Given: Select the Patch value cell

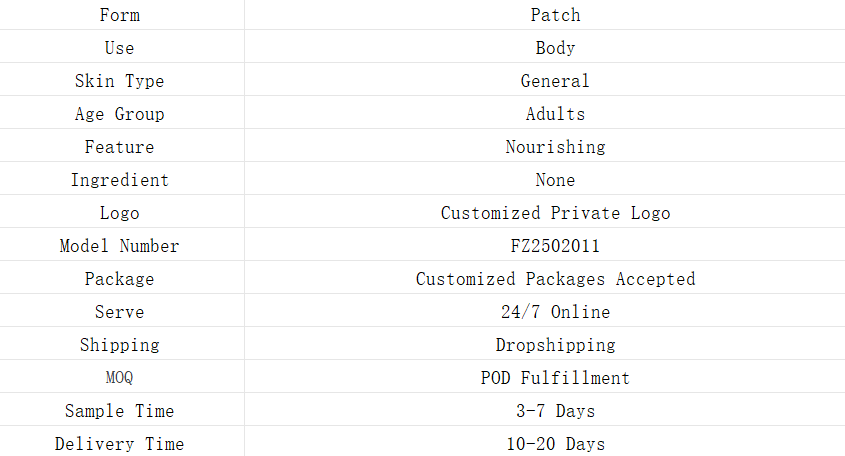Looking at the screenshot, I should tap(555, 15).
